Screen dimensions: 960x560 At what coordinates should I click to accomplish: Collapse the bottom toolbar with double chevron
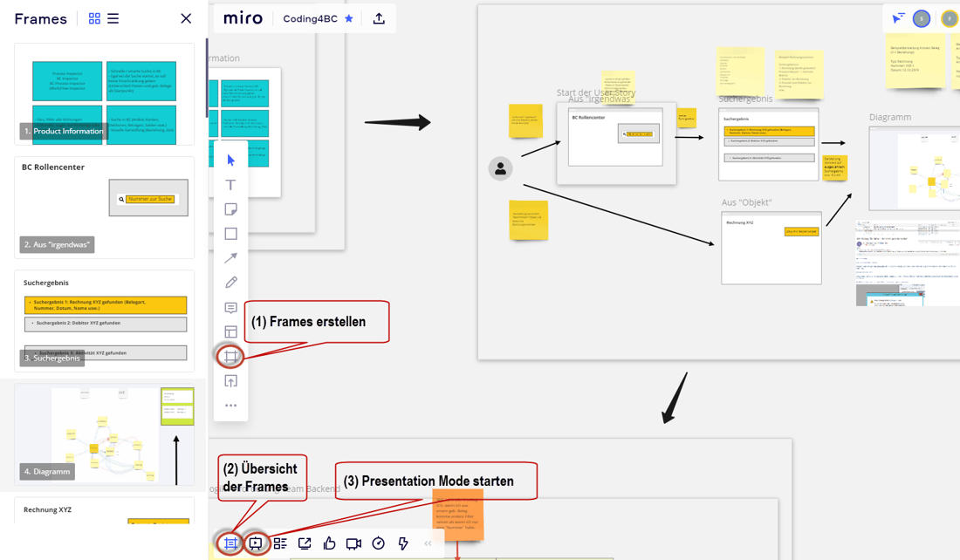coord(428,543)
